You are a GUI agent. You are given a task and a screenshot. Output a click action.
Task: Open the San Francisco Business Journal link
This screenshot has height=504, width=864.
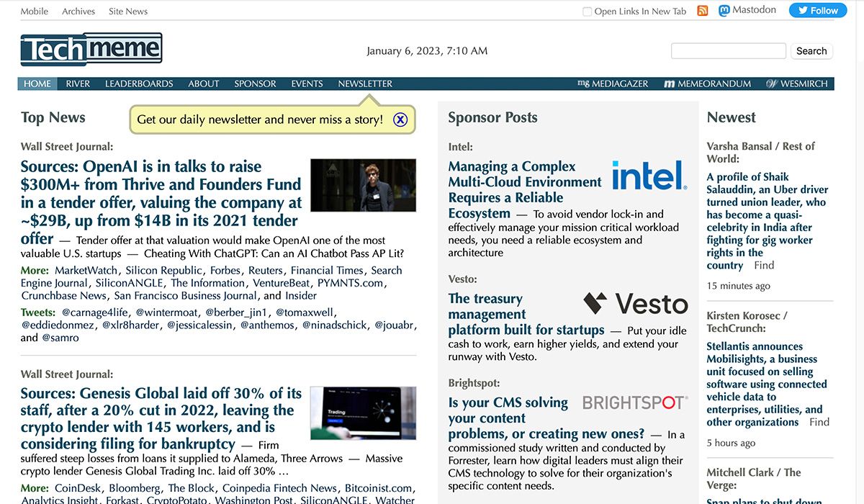[x=185, y=296]
